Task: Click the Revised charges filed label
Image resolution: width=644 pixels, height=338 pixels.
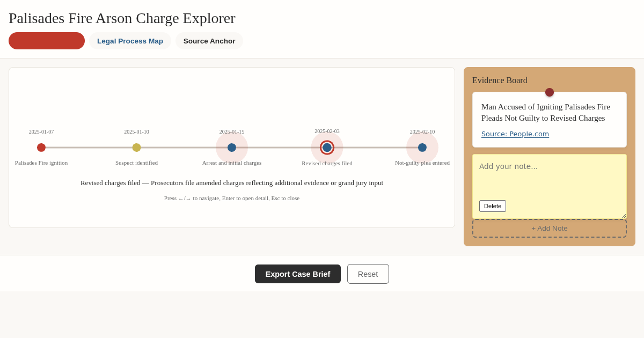Action: point(327,163)
